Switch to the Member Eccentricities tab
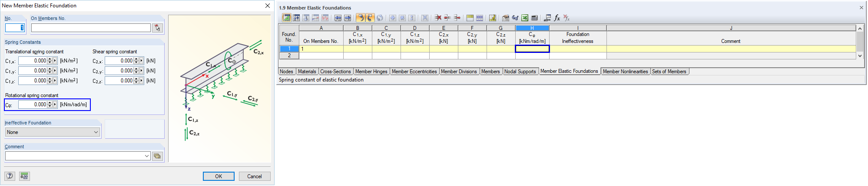 pyautogui.click(x=414, y=72)
